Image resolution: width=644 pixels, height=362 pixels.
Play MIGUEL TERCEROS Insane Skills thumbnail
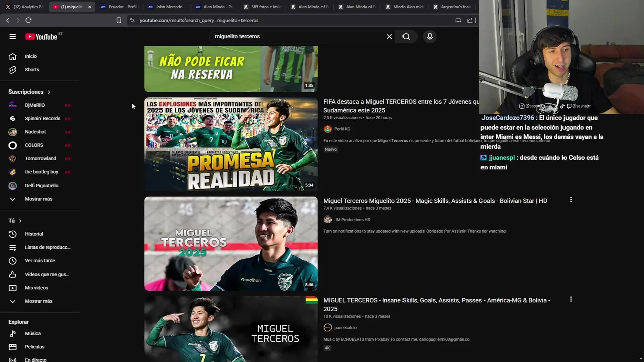click(x=231, y=329)
